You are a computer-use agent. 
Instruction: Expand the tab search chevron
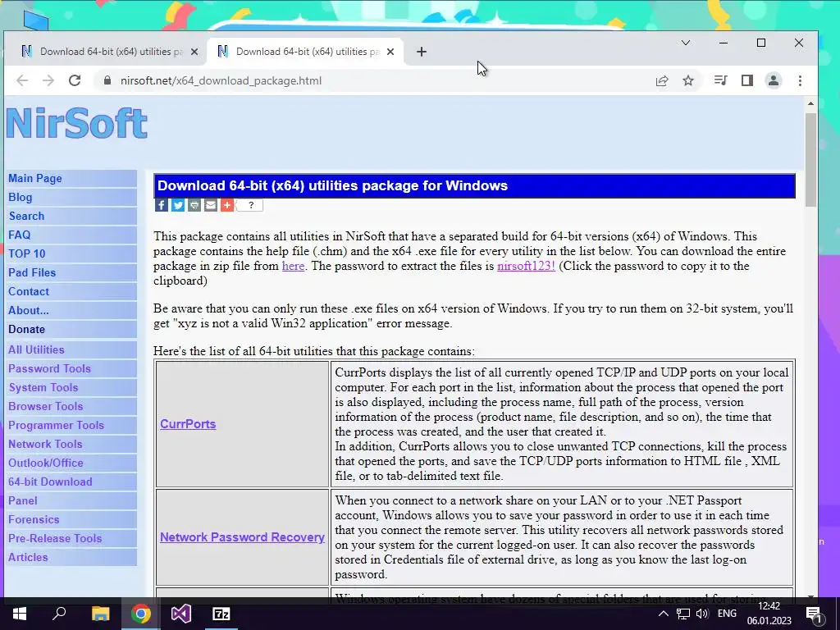686,43
